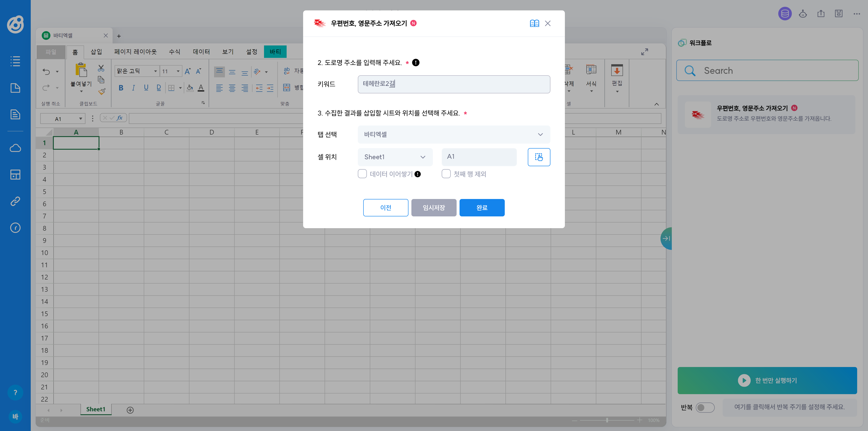The width and height of the screenshot is (868, 431).
Task: Close the 우편번호, 영문주소 가져오기 dialog
Action: 547,23
